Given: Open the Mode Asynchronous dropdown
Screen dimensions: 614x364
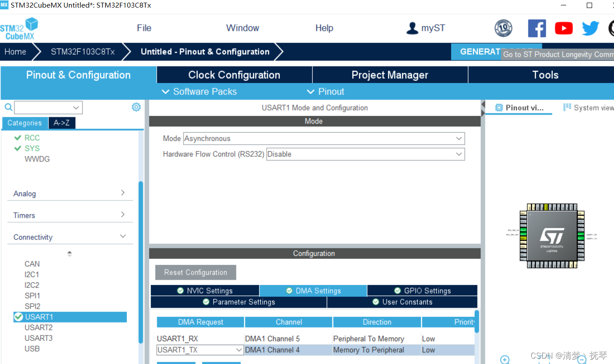Looking at the screenshot, I should [x=459, y=139].
